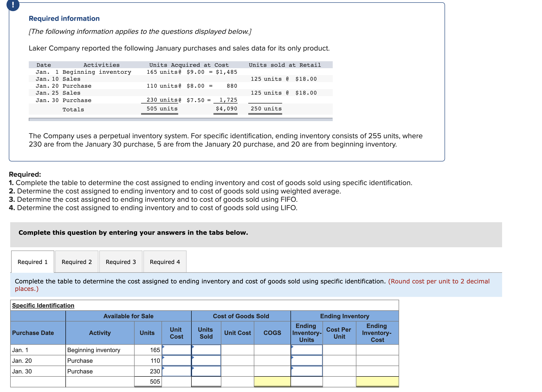Image resolution: width=542 pixels, height=392 pixels.
Task: Click horizontal scrollbar under the data table
Action: (181, 120)
